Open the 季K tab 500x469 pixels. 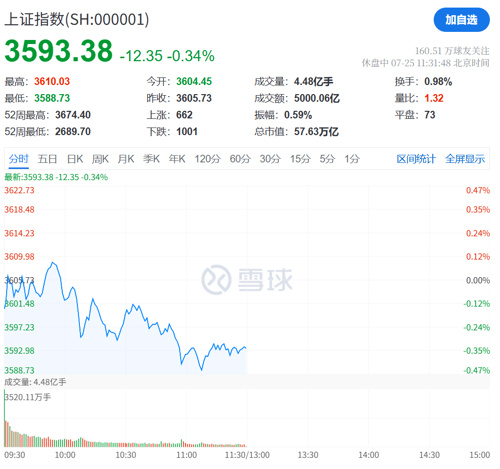point(151,159)
